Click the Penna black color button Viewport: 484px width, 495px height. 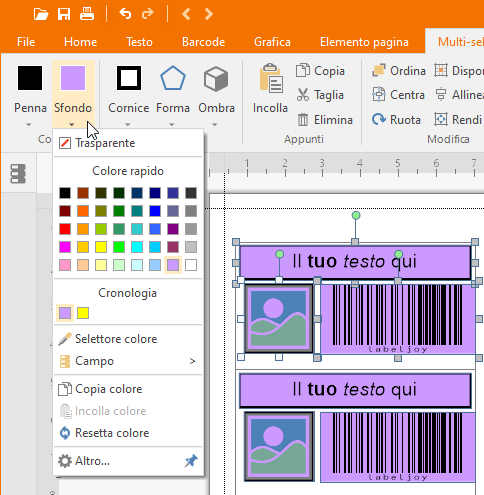coord(30,78)
